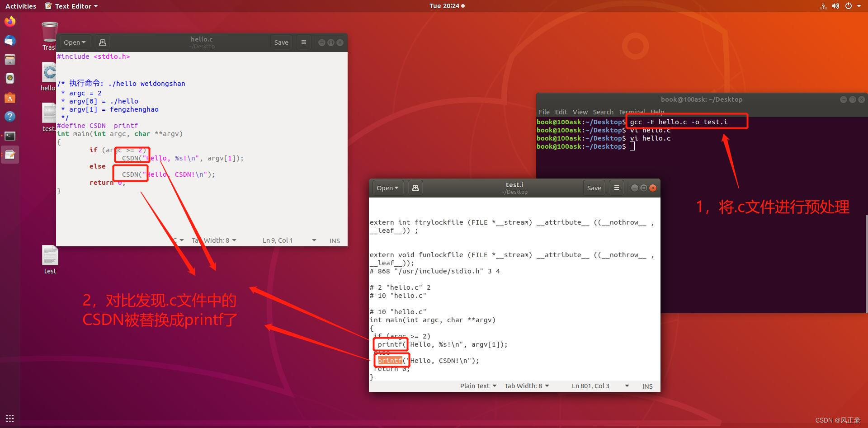Expand Tab Width dropdown in test.i window
Screen dimensions: 868x428
point(527,386)
